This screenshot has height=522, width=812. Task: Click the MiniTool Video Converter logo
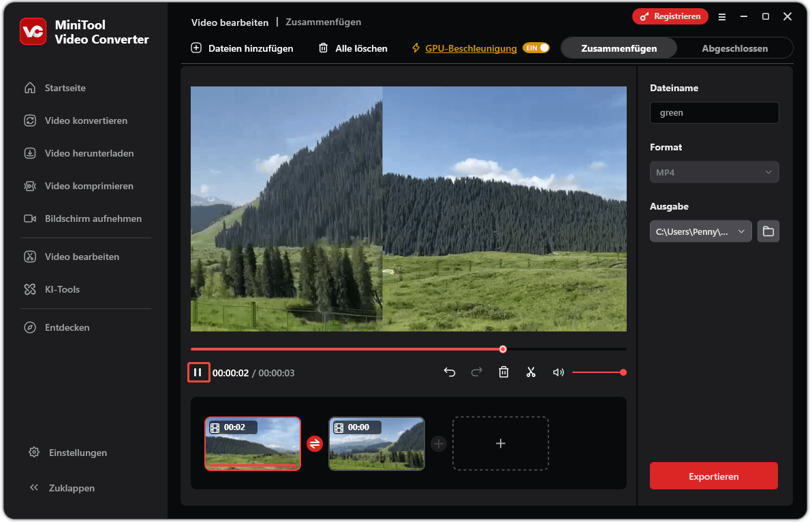[x=33, y=31]
